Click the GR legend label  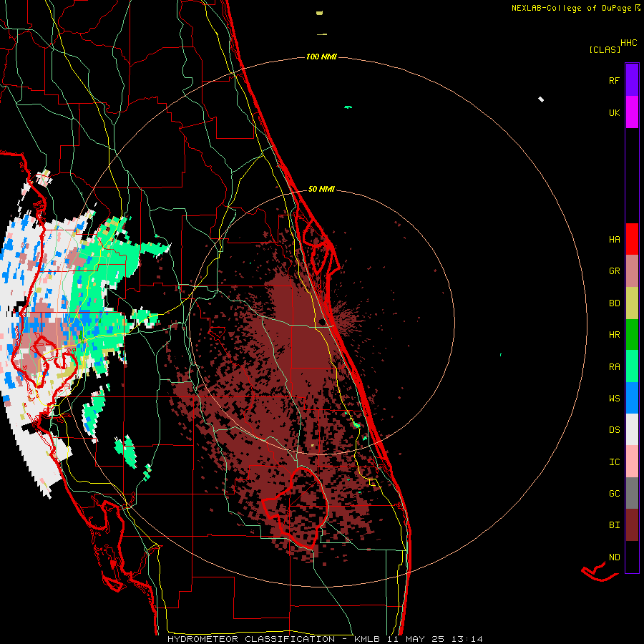(614, 271)
